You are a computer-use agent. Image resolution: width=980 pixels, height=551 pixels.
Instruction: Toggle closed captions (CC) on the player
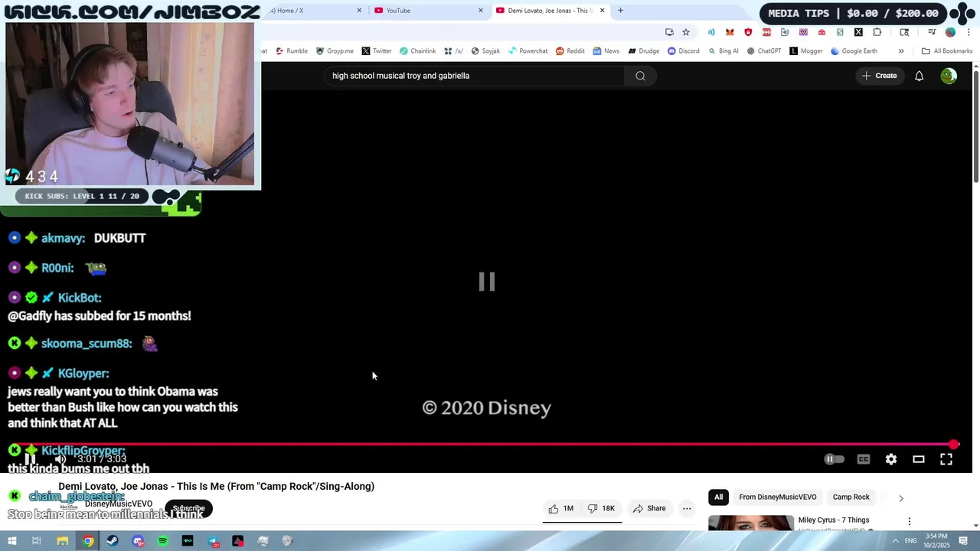[864, 459]
